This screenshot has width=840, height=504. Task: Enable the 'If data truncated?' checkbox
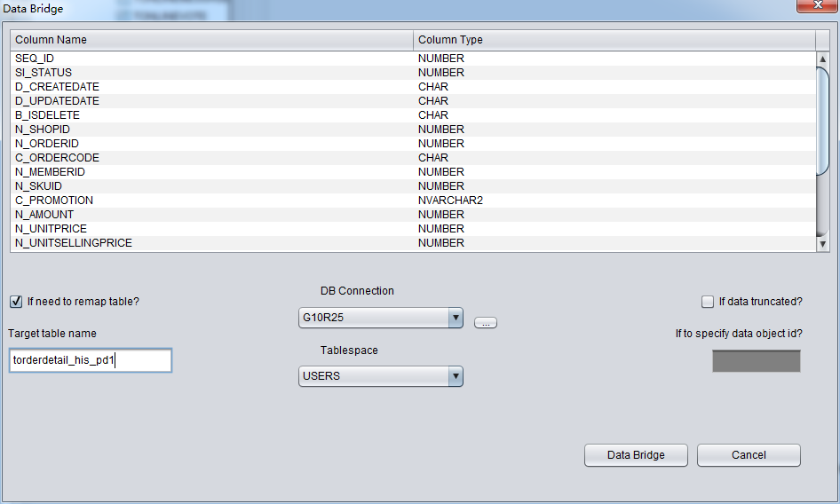coord(708,302)
